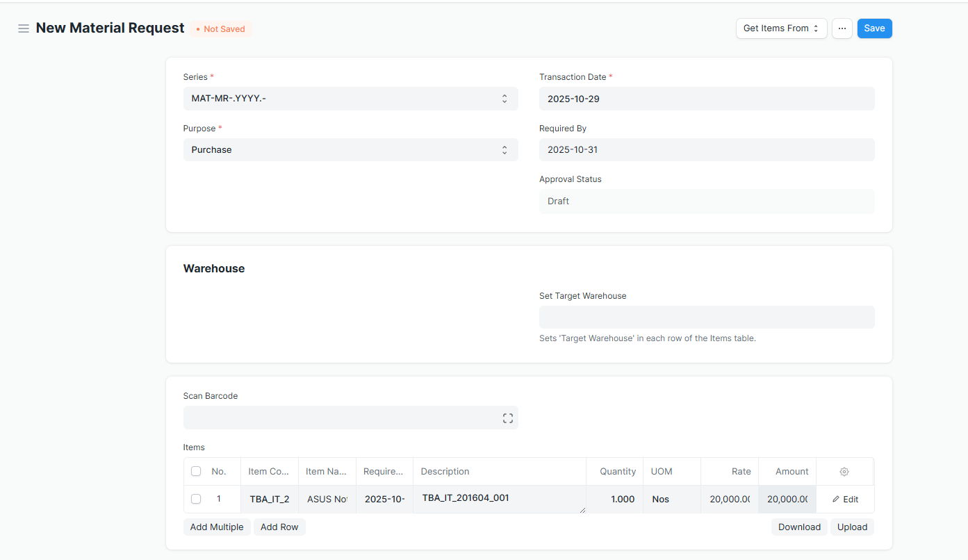The image size is (968, 560).
Task: Click the Quantity cell in row 1
Action: coord(614,500)
